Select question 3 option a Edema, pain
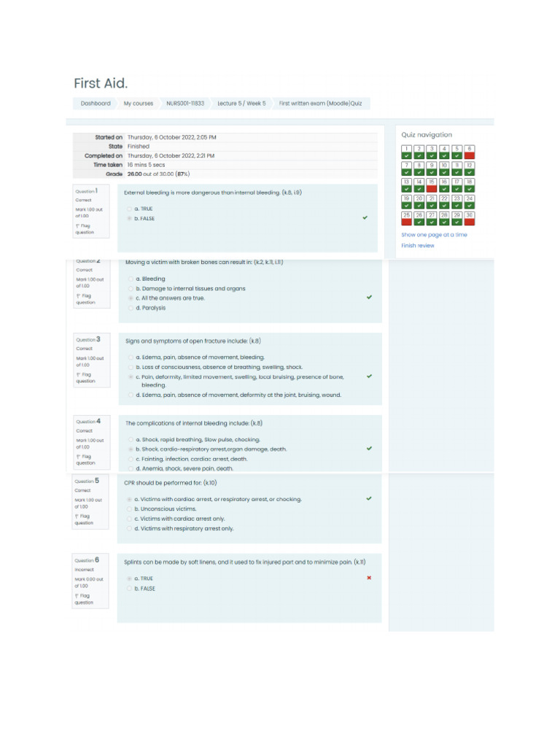 (x=131, y=357)
